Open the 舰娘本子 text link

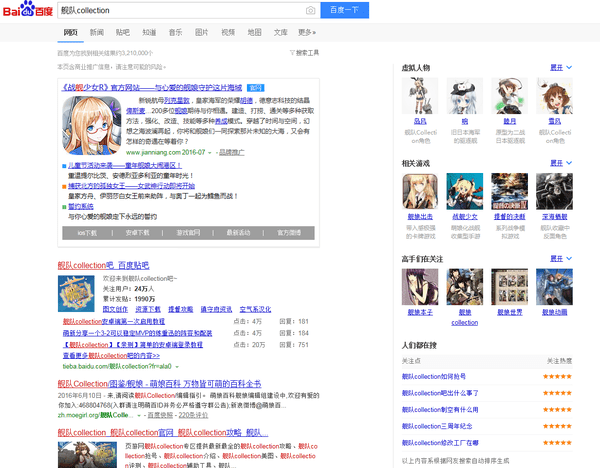420,312
